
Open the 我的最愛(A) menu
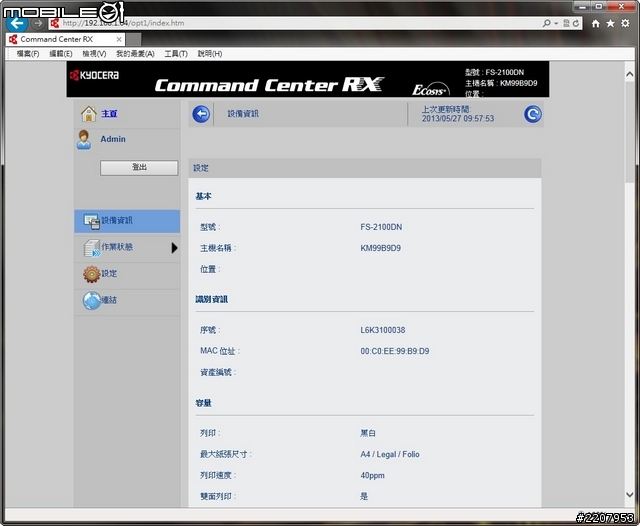pos(135,53)
